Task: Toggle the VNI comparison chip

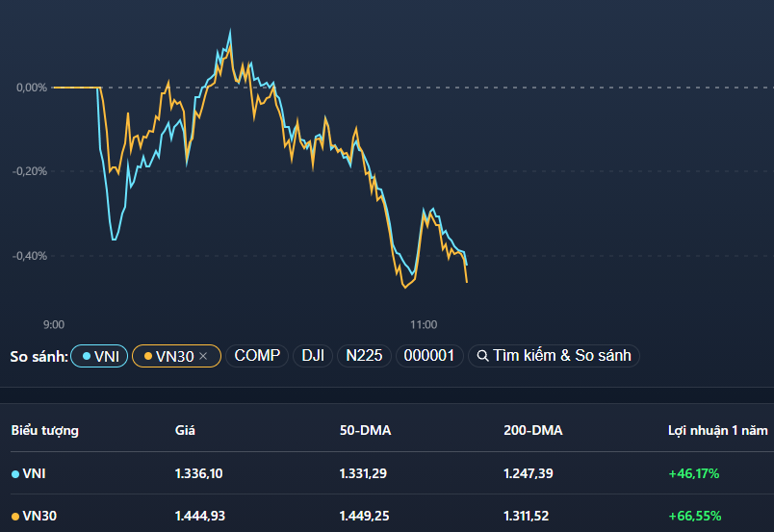Action: (99, 356)
